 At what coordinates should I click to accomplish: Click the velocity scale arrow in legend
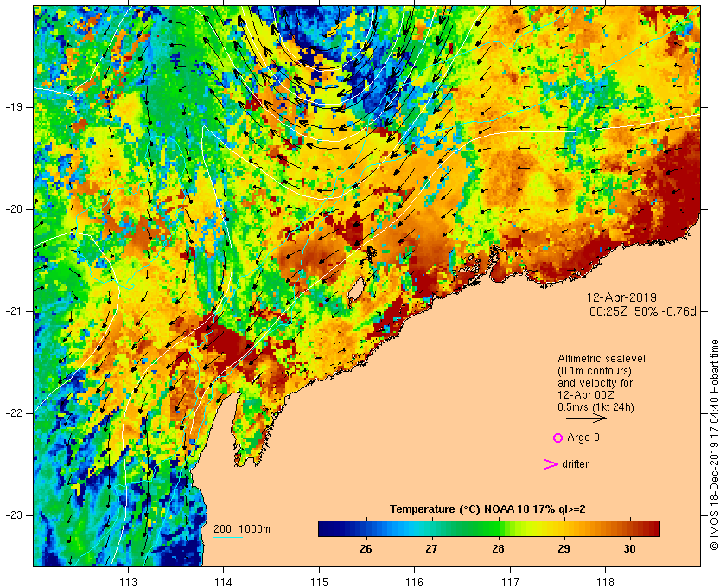tap(586, 419)
